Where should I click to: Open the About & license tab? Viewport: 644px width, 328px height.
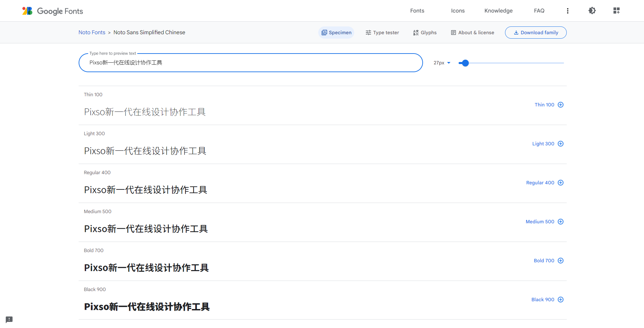(472, 33)
